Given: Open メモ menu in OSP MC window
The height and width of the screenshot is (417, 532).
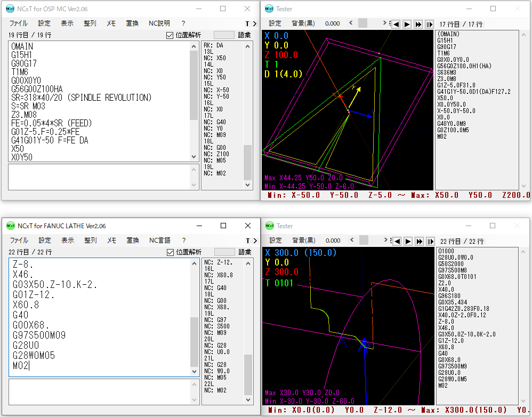Looking at the screenshot, I should 111,23.
